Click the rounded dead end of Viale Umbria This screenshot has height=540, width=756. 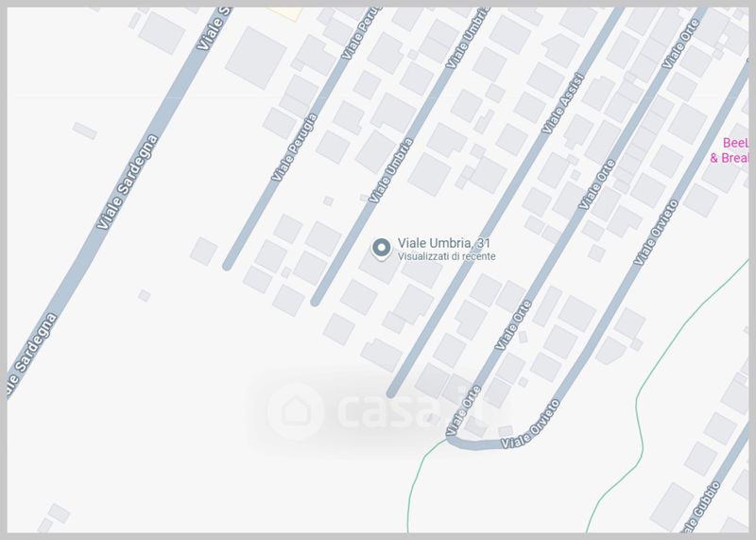pyautogui.click(x=316, y=302)
